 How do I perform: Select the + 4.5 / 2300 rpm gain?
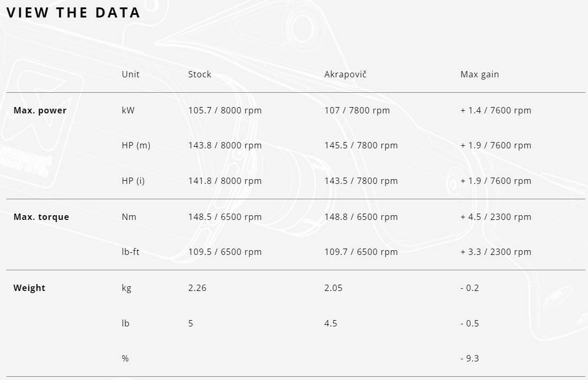click(x=495, y=217)
